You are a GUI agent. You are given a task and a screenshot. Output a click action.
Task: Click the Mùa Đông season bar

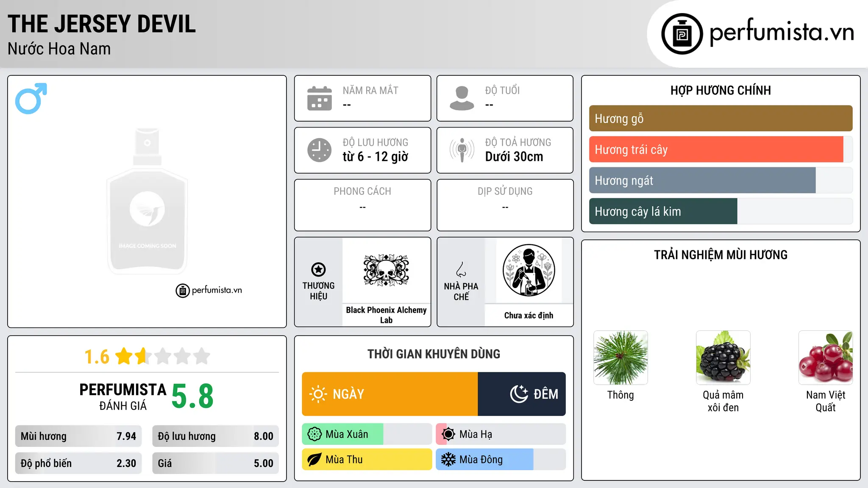pos(501,460)
